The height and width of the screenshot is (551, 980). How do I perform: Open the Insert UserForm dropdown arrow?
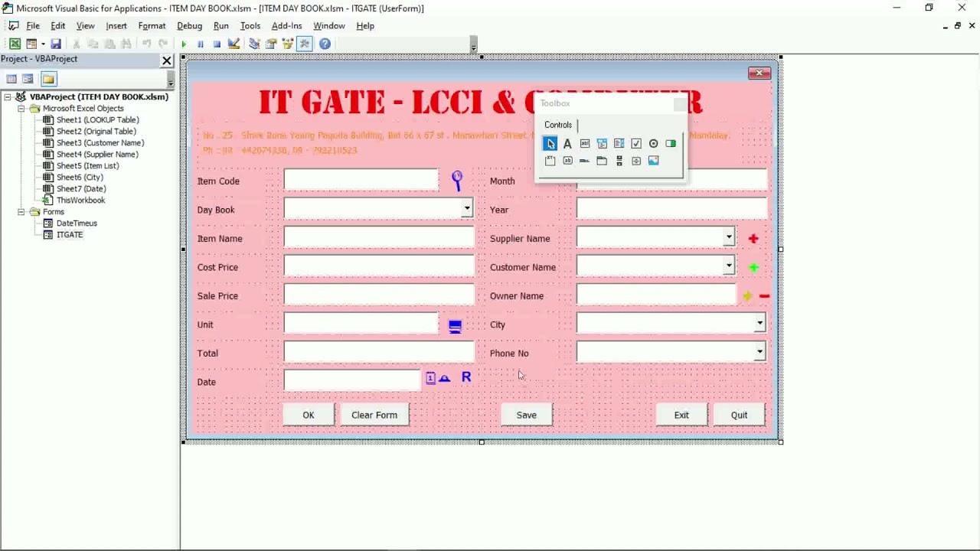pyautogui.click(x=43, y=44)
